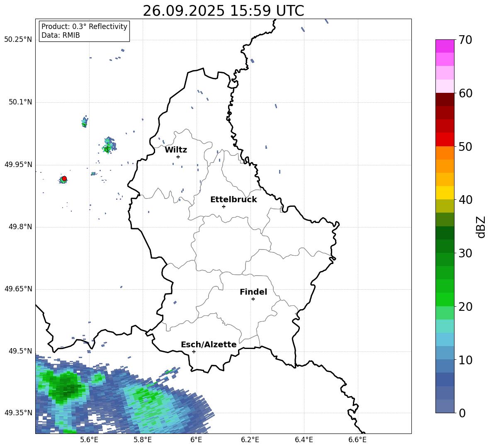Click the 49.95°N latitude label
The width and height of the screenshot is (491, 448).
(18, 165)
